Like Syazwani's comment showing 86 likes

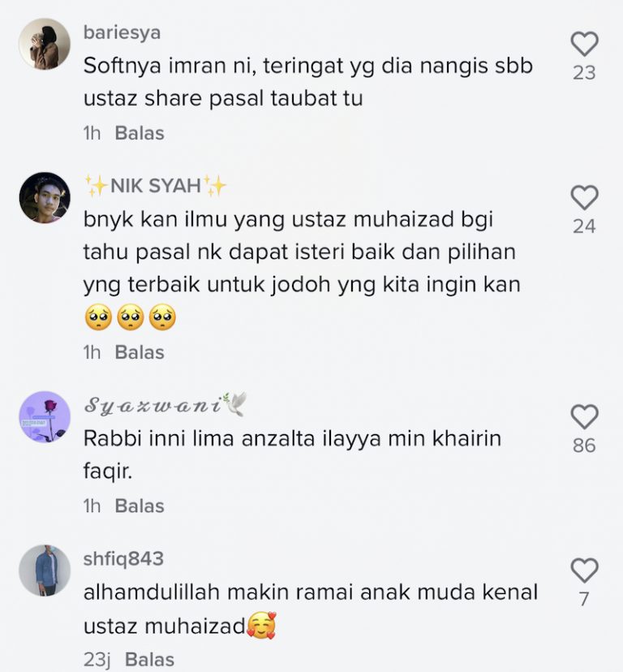584,416
